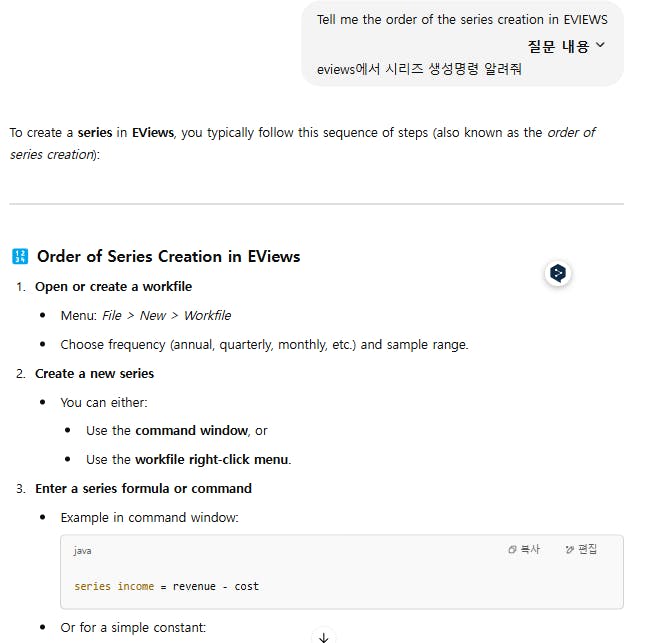Click the copy icon in code block header
Screen dimensions: 666x643
click(513, 549)
